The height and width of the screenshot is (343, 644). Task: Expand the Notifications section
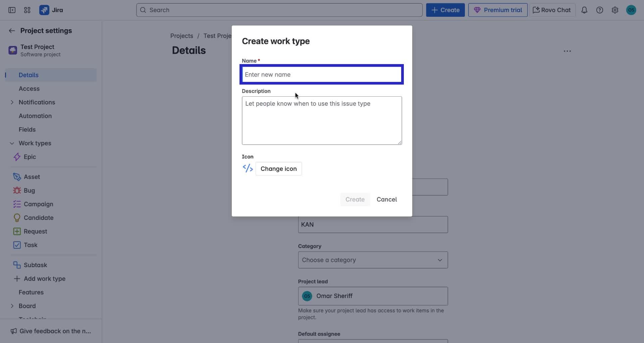pos(12,102)
